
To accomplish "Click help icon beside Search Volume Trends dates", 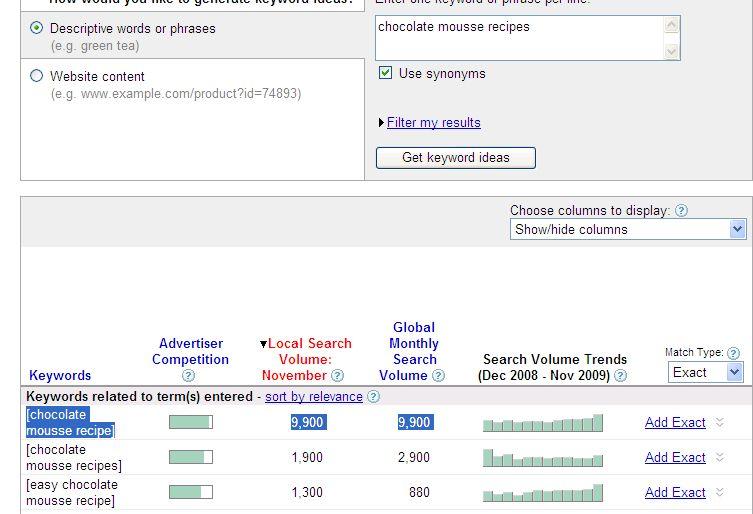I will tap(620, 376).
